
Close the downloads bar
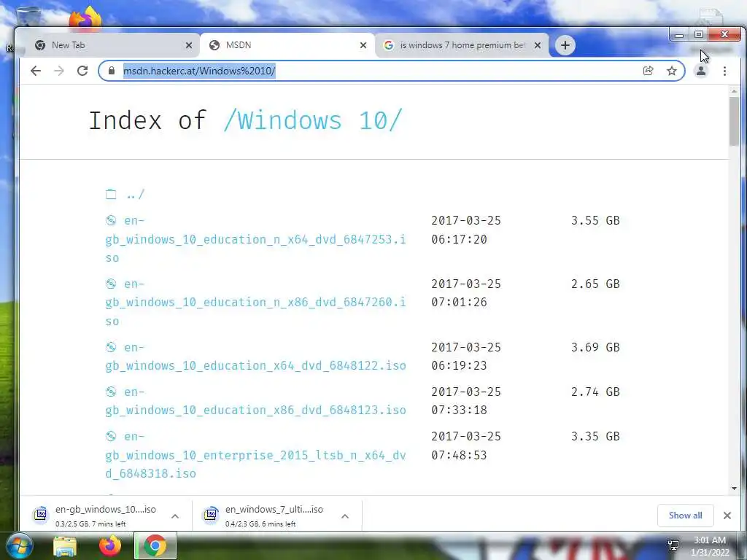click(727, 516)
